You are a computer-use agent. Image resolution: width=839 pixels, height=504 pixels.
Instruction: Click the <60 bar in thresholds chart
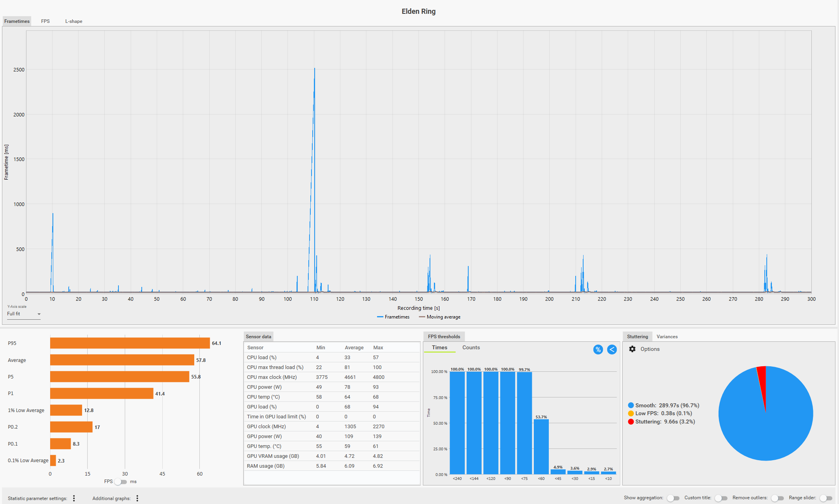(x=541, y=446)
